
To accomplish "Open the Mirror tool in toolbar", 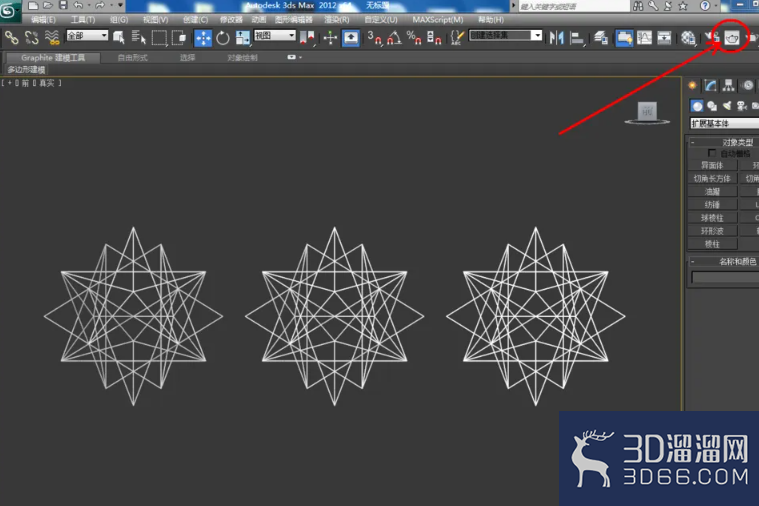I will click(557, 38).
